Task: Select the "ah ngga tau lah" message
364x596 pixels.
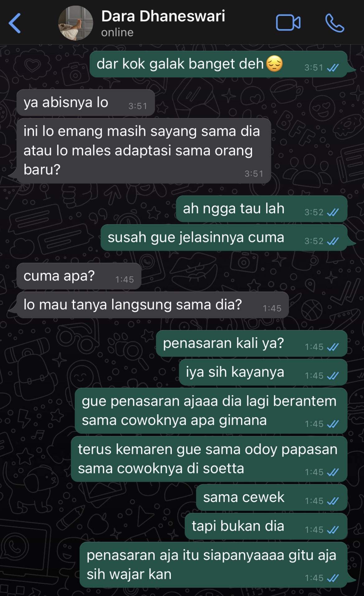Action: click(x=262, y=209)
